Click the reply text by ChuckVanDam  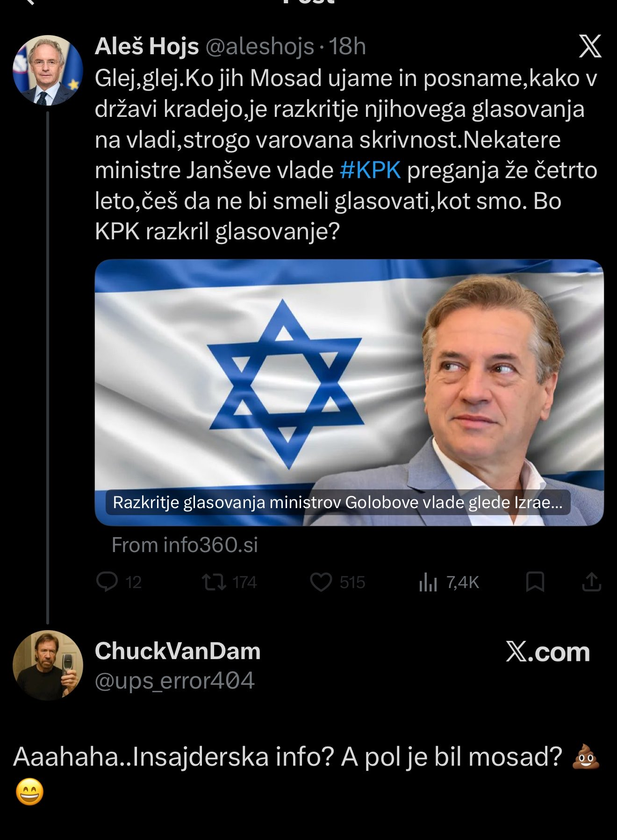pyautogui.click(x=287, y=757)
